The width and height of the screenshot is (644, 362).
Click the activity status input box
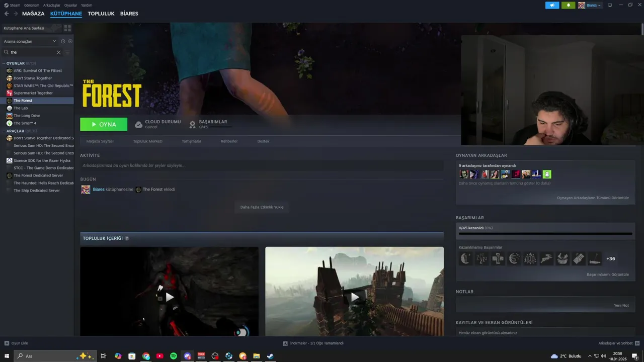click(x=262, y=165)
